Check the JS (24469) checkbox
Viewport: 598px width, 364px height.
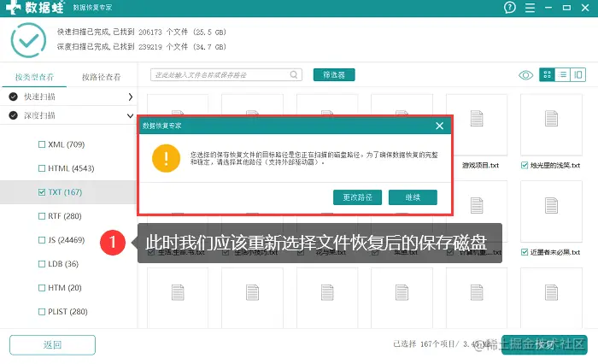42,240
